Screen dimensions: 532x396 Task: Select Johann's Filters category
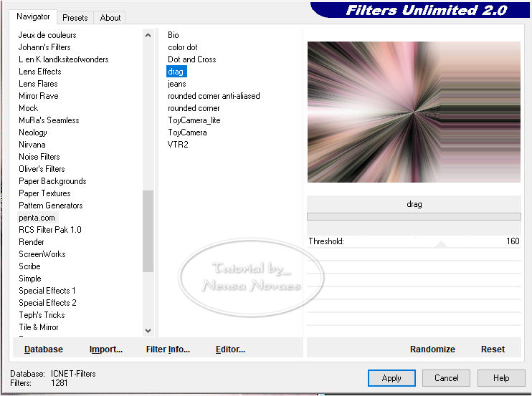coord(44,47)
